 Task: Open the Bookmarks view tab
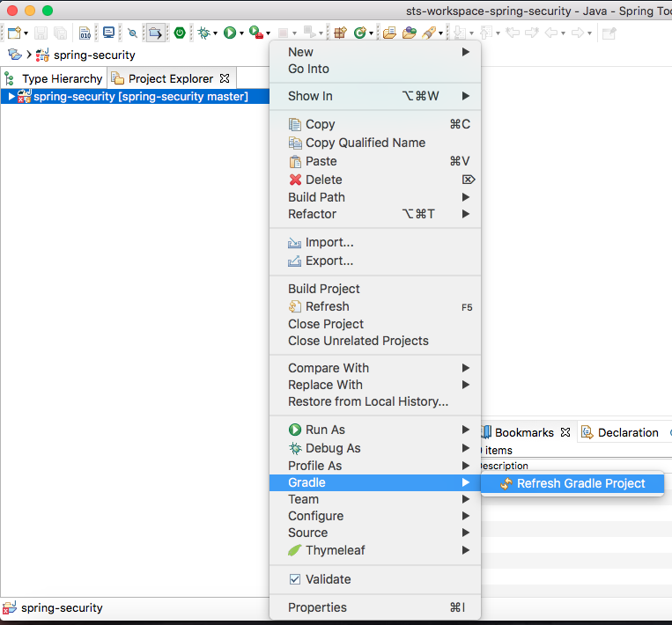coord(523,432)
